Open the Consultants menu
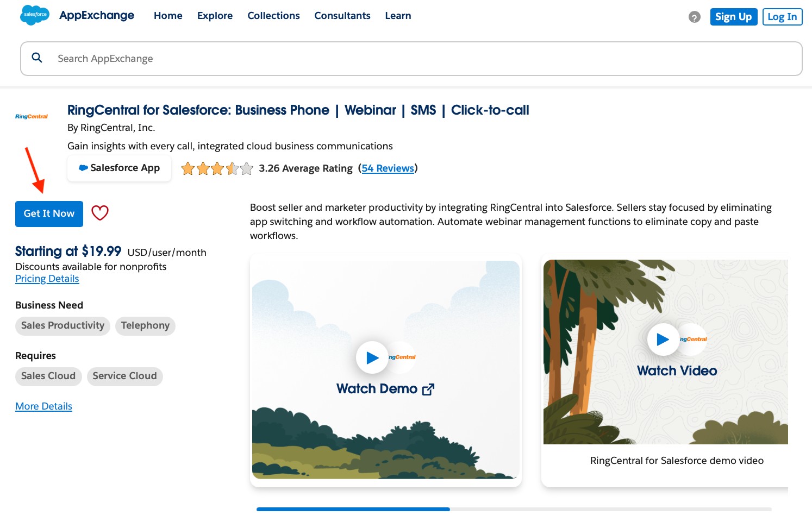This screenshot has height=528, width=812. (342, 16)
